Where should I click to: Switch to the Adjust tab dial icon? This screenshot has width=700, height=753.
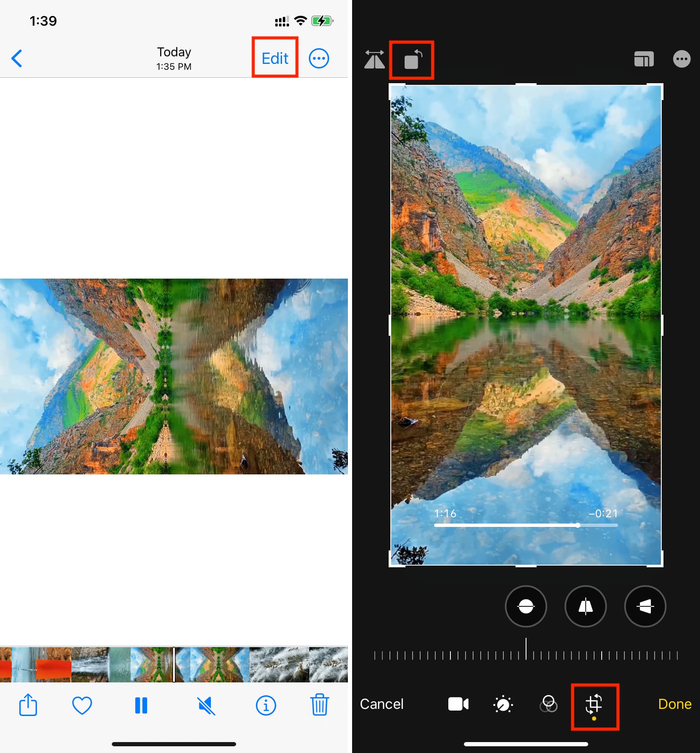[503, 704]
